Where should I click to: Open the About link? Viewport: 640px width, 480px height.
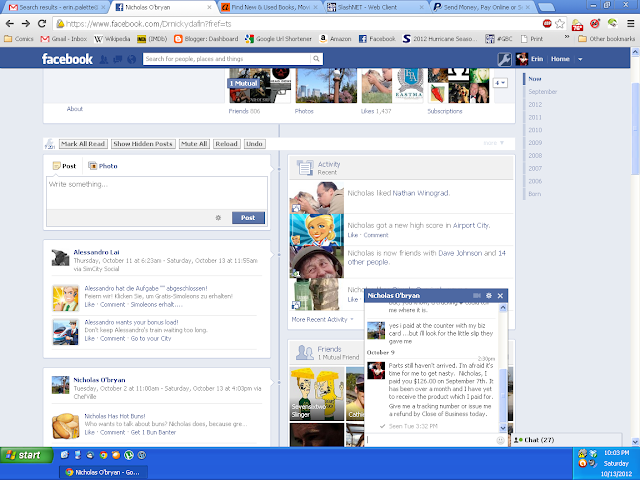pos(75,109)
